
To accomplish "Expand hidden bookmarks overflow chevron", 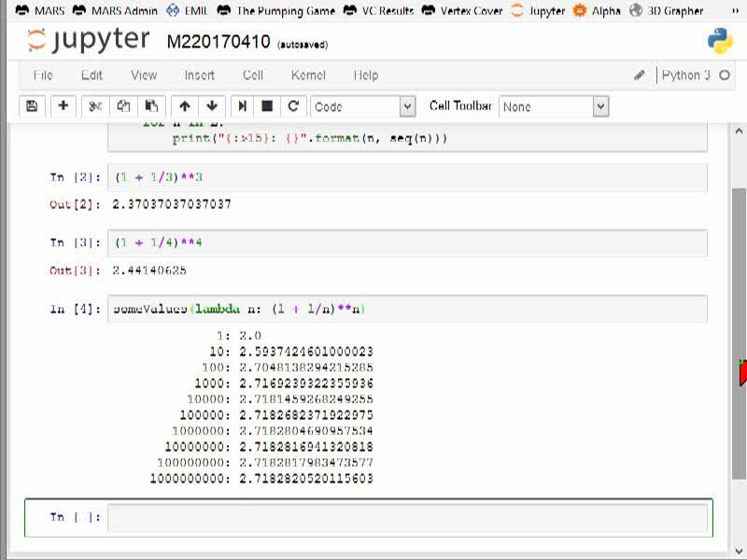I will pos(736,10).
